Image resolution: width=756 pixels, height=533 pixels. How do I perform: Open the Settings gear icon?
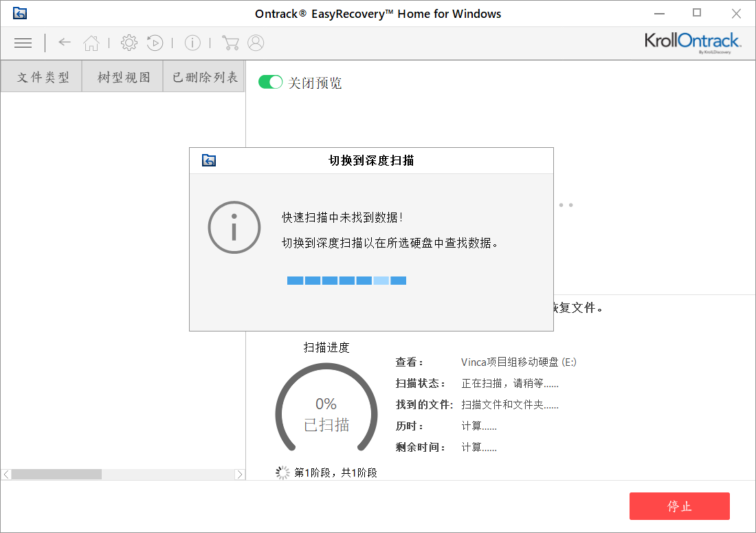coord(129,43)
